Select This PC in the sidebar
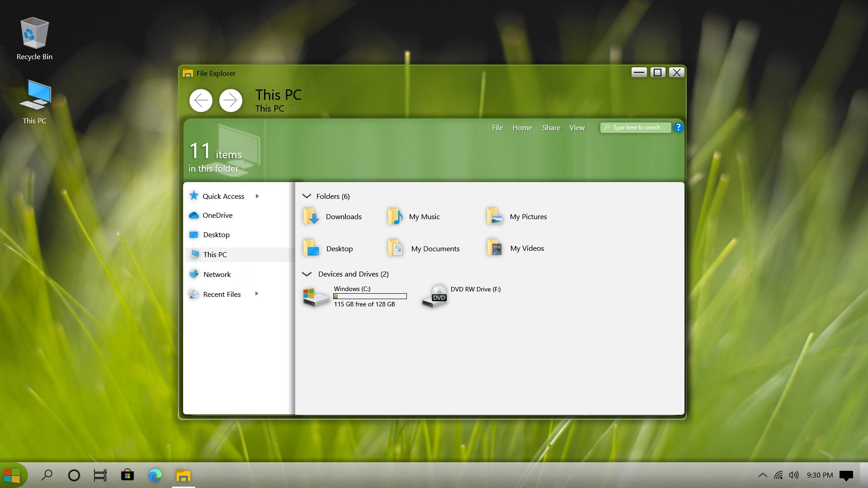This screenshot has width=868, height=488. [x=239, y=254]
